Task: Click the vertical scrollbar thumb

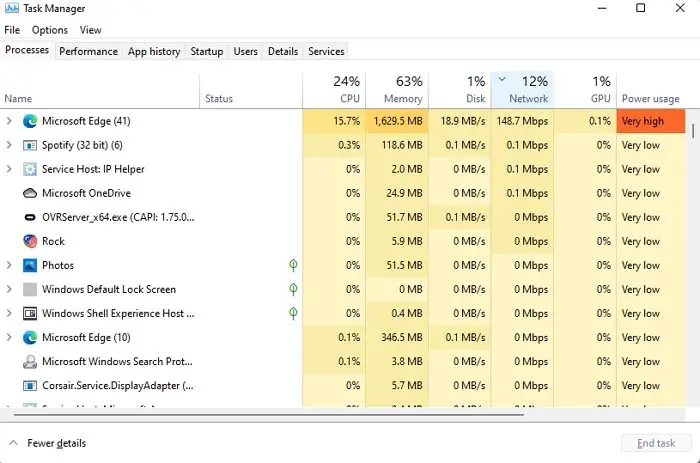Action: (x=693, y=131)
